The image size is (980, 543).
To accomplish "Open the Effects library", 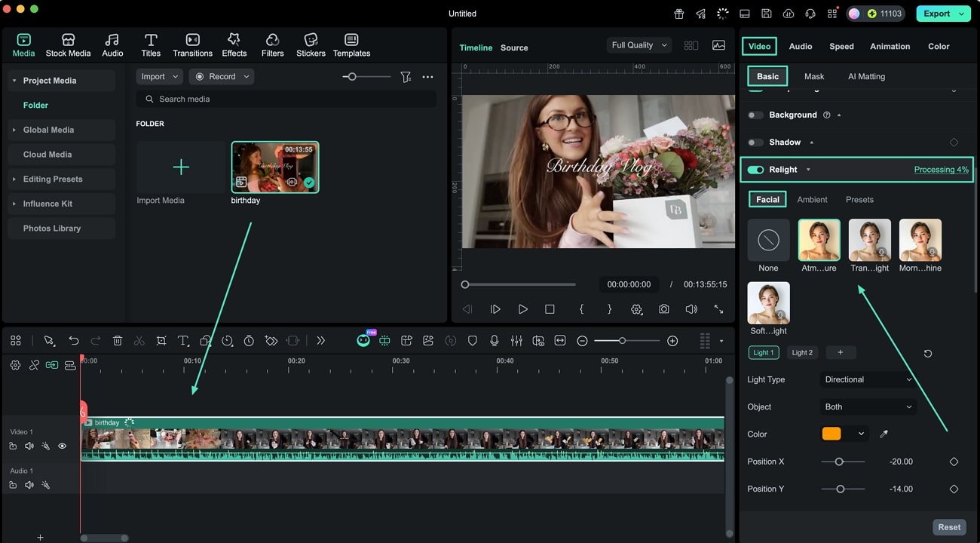I will coord(234,45).
